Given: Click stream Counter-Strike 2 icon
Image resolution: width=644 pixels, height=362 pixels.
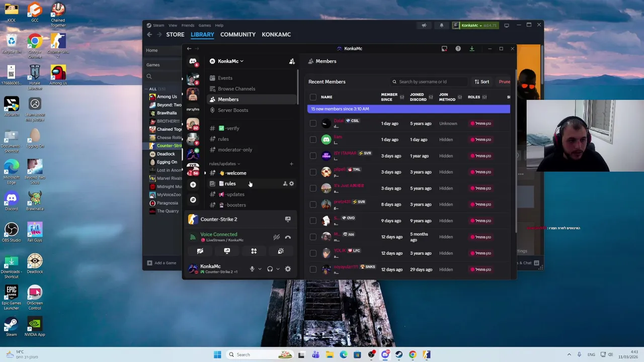Looking at the screenshot, I should [x=288, y=219].
